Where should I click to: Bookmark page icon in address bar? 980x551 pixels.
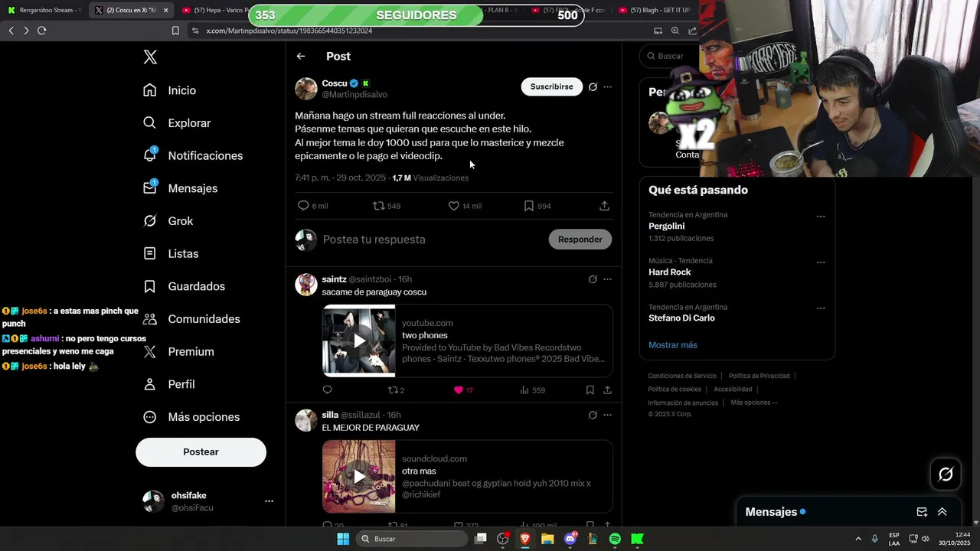pos(175,31)
